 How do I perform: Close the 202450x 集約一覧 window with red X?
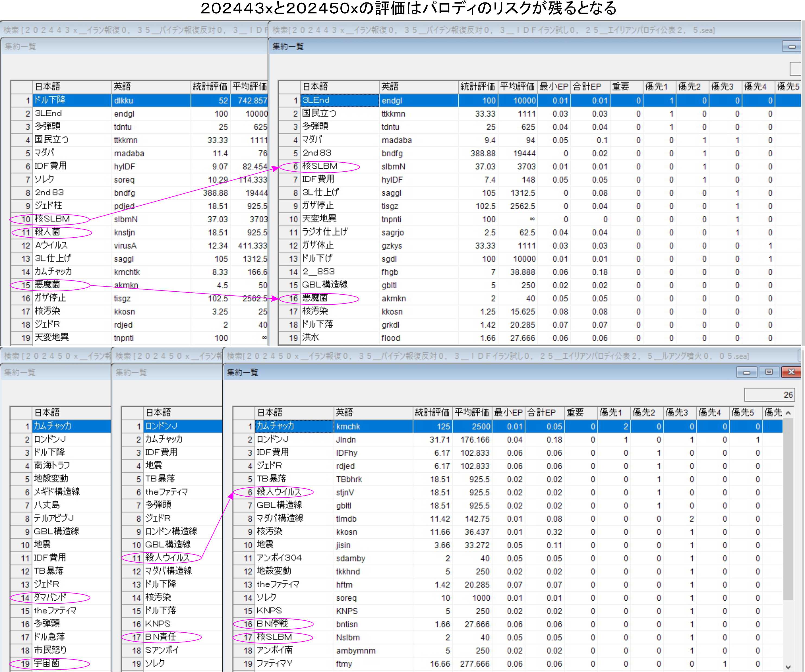coord(791,372)
